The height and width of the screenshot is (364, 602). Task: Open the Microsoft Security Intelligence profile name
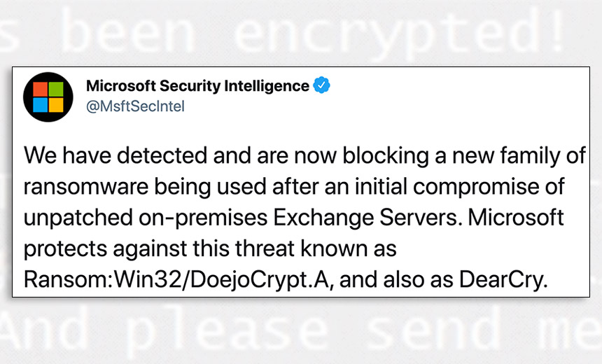197,86
